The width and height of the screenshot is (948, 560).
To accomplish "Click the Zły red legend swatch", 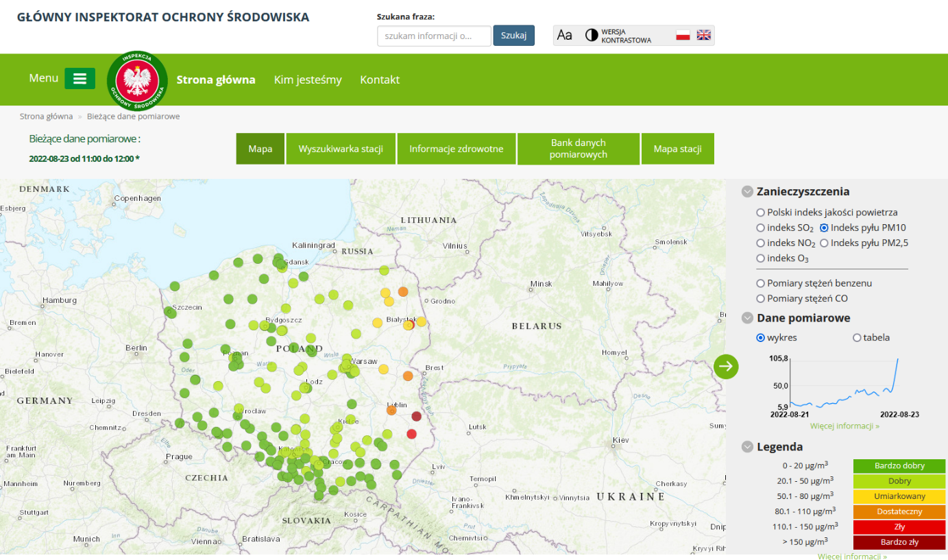I will point(899,527).
